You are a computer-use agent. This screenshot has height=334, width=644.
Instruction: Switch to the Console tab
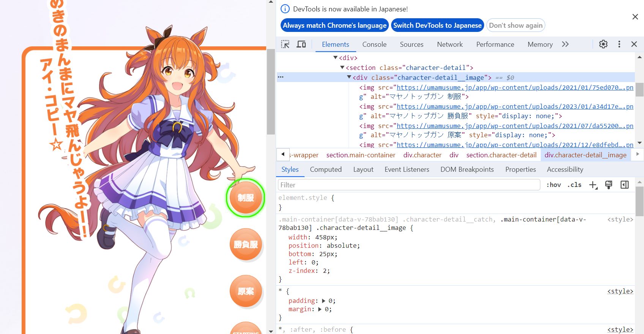(374, 44)
